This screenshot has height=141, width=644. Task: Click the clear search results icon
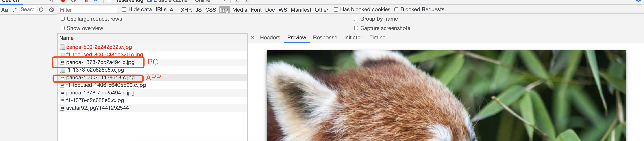(52, 10)
